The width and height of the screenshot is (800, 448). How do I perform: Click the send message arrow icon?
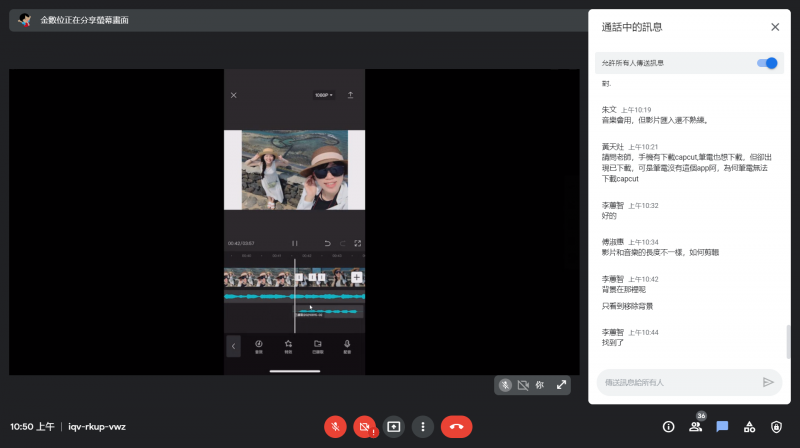pos(768,382)
